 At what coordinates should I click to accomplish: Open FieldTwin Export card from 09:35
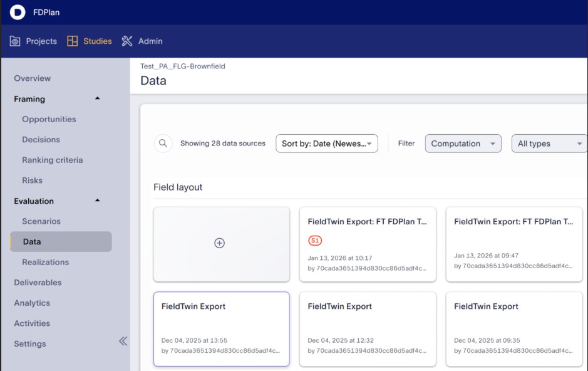(513, 328)
